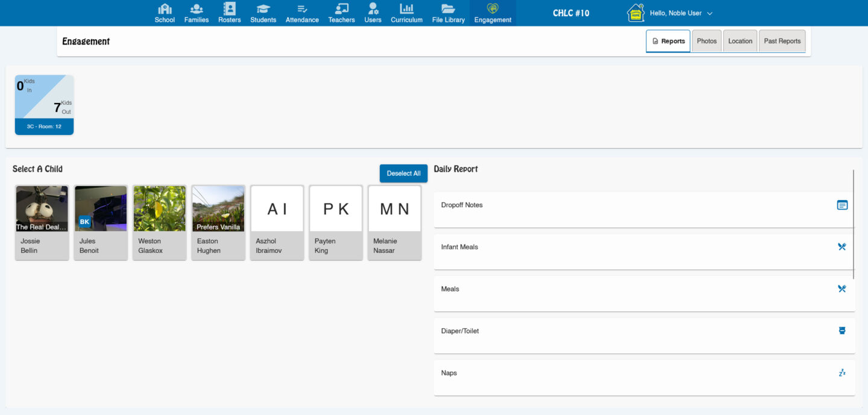Image resolution: width=868 pixels, height=415 pixels.
Task: Click the 3C Room 12 classroom tile
Action: [x=44, y=105]
